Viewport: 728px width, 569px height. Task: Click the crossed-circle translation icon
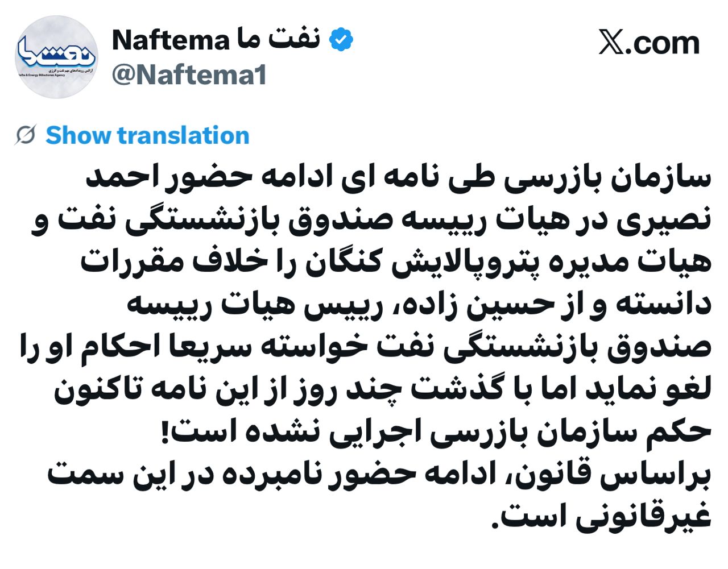coord(26,135)
